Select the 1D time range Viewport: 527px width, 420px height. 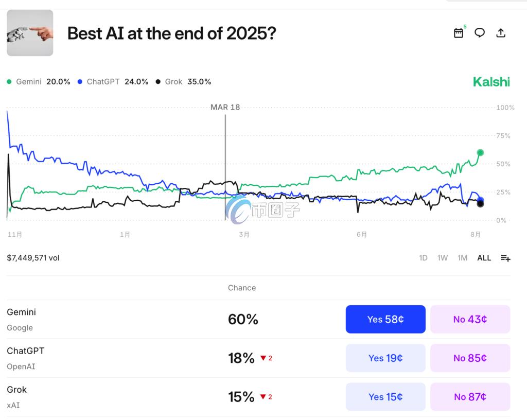tap(423, 258)
